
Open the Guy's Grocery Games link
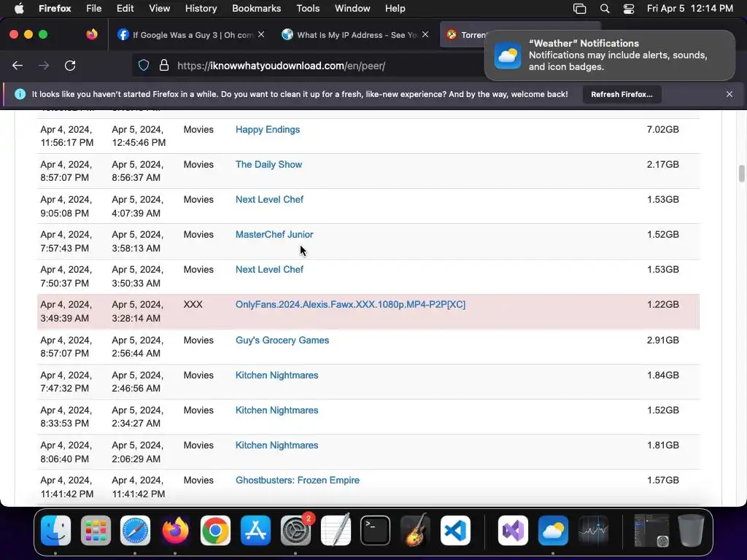282,340
